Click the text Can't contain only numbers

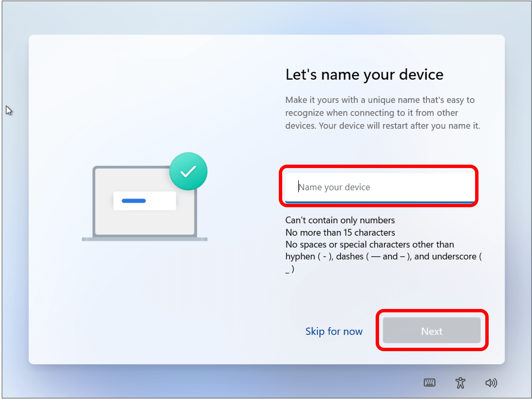[x=340, y=220]
